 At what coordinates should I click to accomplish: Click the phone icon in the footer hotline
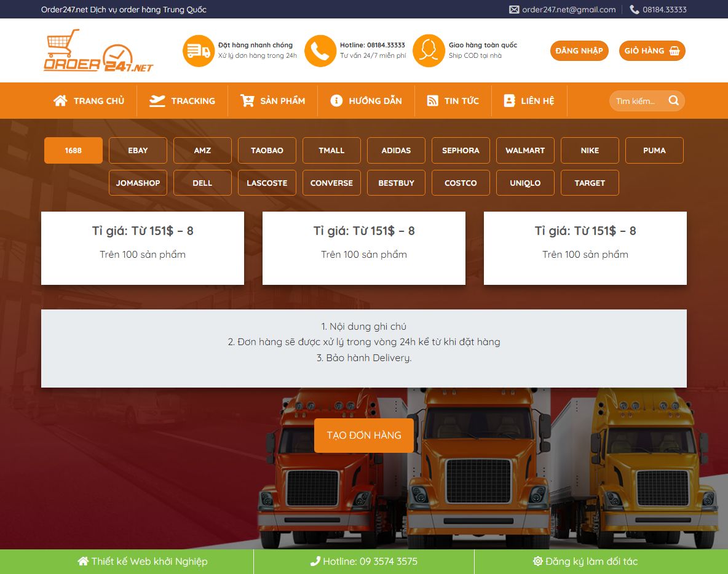pos(315,561)
